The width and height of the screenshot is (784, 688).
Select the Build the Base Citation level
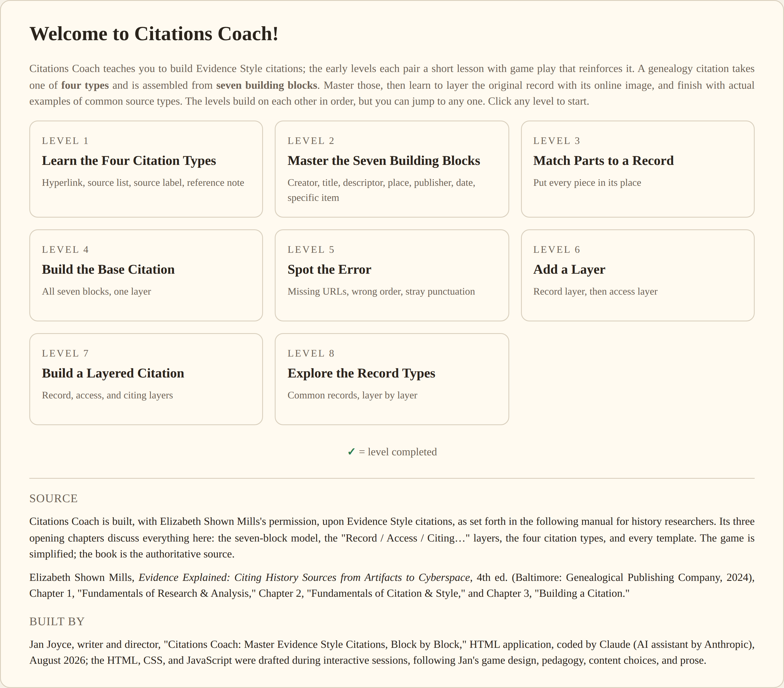[x=146, y=275]
